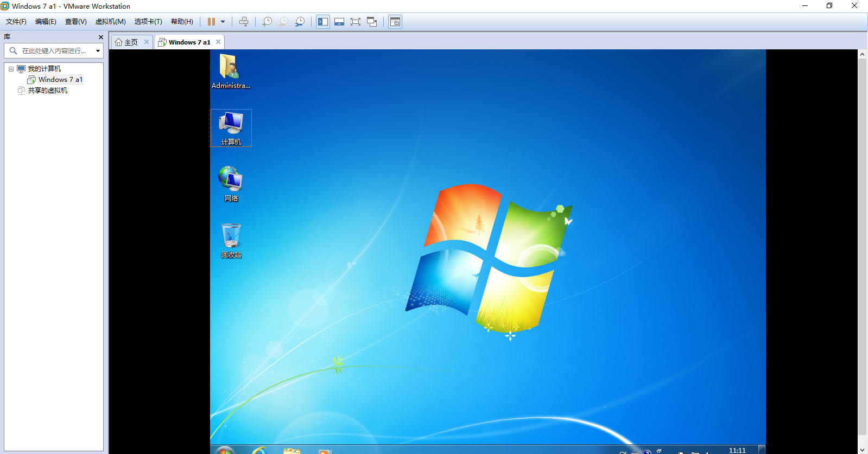
Task: Open the media player taskbar icon in guest
Action: (x=325, y=451)
